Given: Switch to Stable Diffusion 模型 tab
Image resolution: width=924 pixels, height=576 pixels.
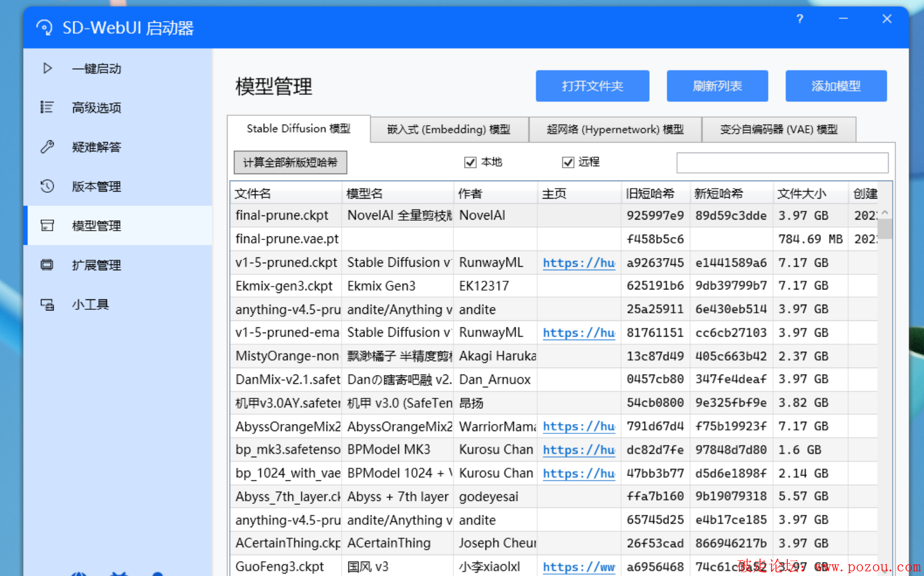Looking at the screenshot, I should coord(299,129).
